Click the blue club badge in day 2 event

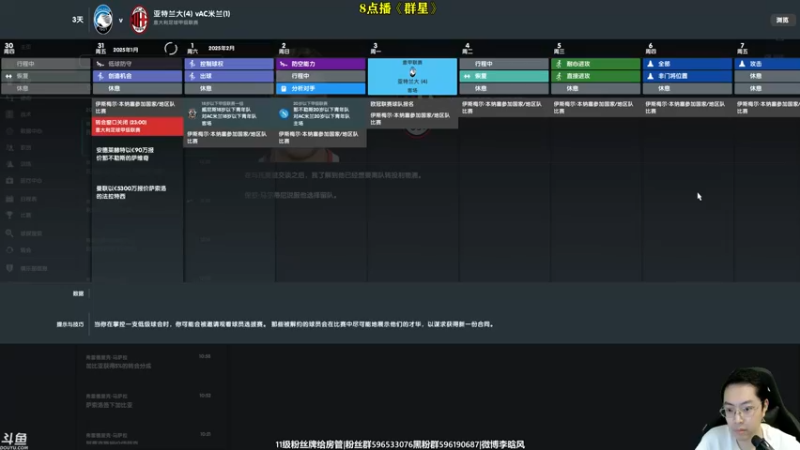284,114
